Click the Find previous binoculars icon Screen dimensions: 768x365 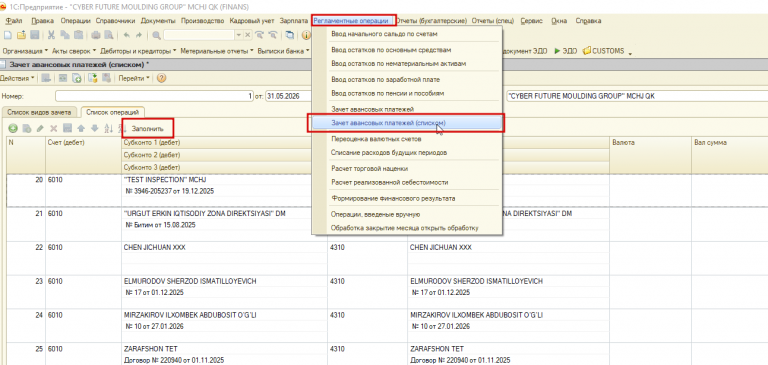[x=272, y=35]
